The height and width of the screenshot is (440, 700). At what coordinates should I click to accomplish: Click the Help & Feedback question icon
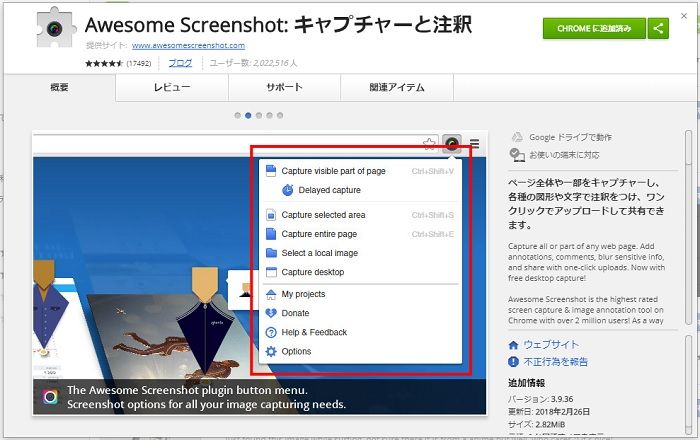(271, 332)
